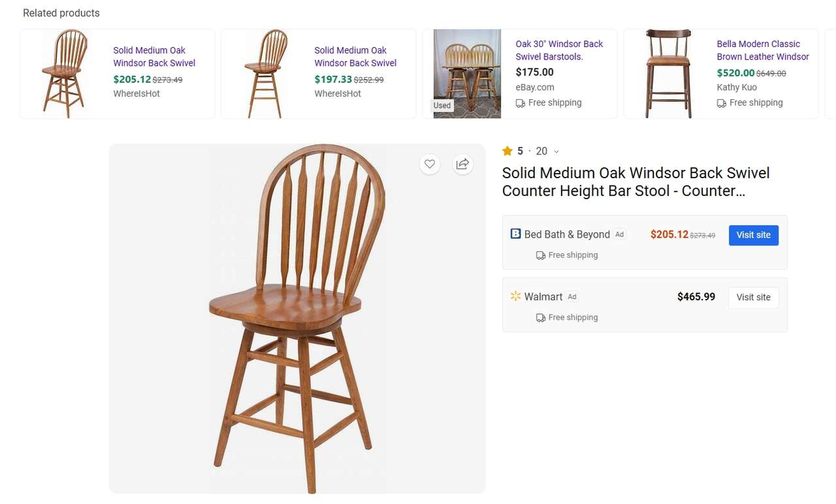This screenshot has width=836, height=504.
Task: Click the truck icon on the eBay listing
Action: [521, 103]
